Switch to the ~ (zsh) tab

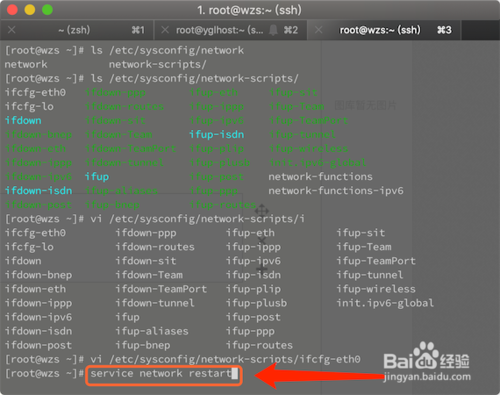[77, 30]
